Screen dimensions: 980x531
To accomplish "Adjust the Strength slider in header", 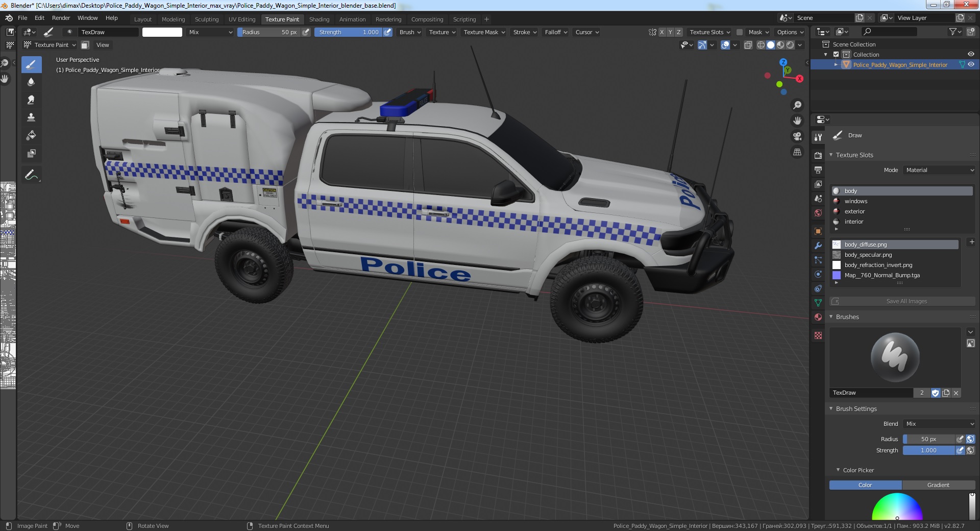I will tap(348, 32).
